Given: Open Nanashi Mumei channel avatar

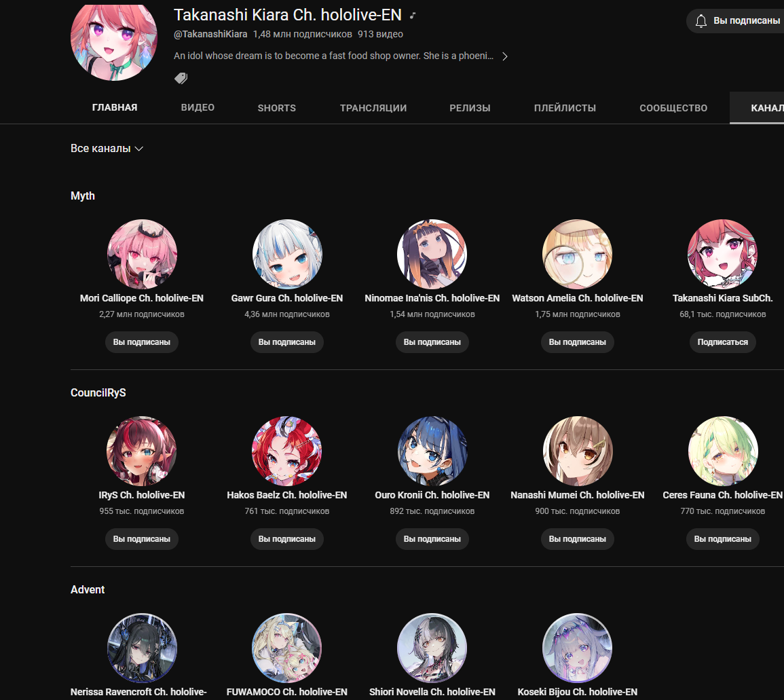Looking at the screenshot, I should tap(578, 451).
